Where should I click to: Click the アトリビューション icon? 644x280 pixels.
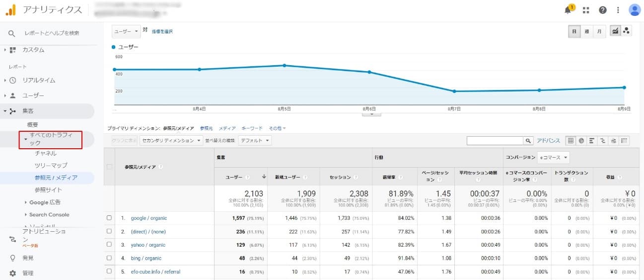13,239
